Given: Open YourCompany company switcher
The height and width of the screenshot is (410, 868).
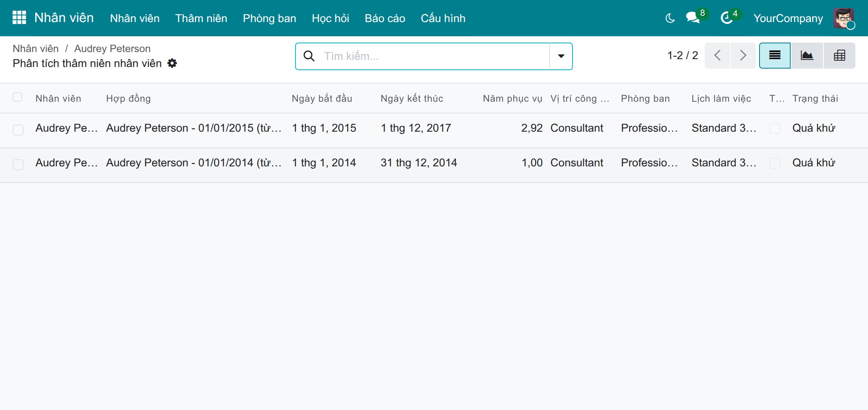Looking at the screenshot, I should pyautogui.click(x=788, y=18).
